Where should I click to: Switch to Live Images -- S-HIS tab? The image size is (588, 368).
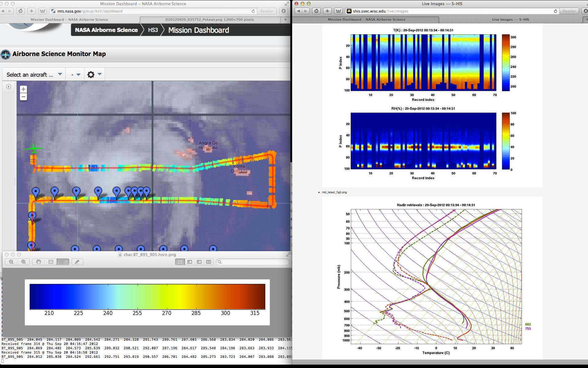click(510, 20)
